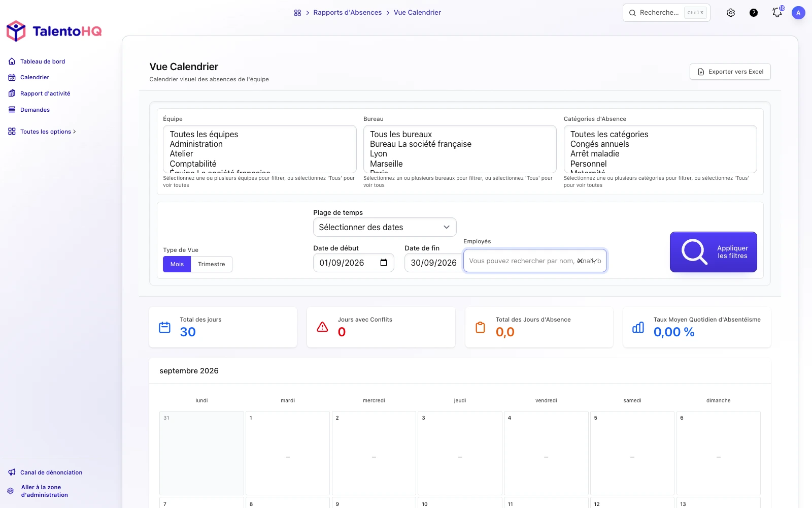Screen dimensions: 812x508
Task: Select greyed day 31 cell
Action: pyautogui.click(x=201, y=453)
